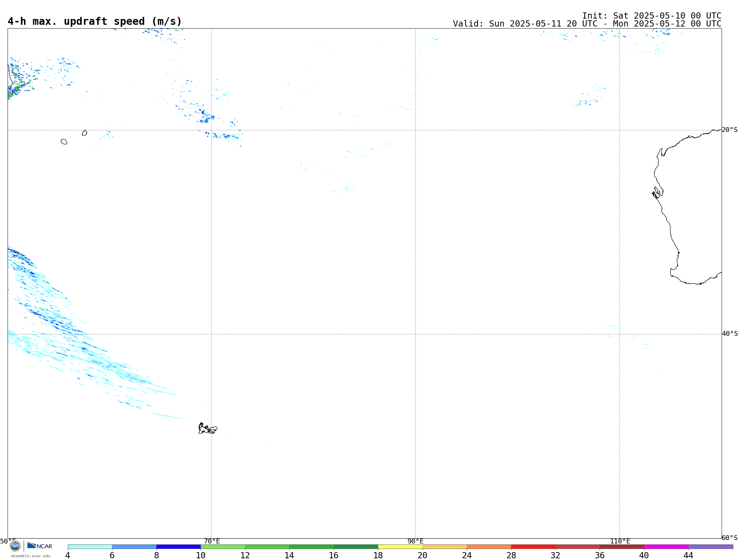The image size is (744, 560).
Task: Click the colorbar tick label 28
Action: (x=511, y=556)
